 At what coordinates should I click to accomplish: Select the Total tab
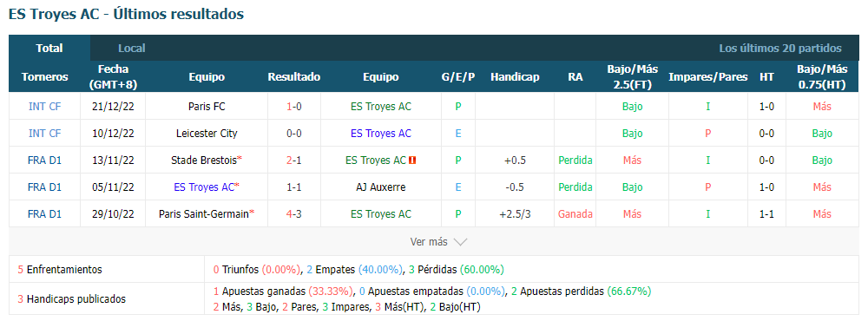click(49, 49)
